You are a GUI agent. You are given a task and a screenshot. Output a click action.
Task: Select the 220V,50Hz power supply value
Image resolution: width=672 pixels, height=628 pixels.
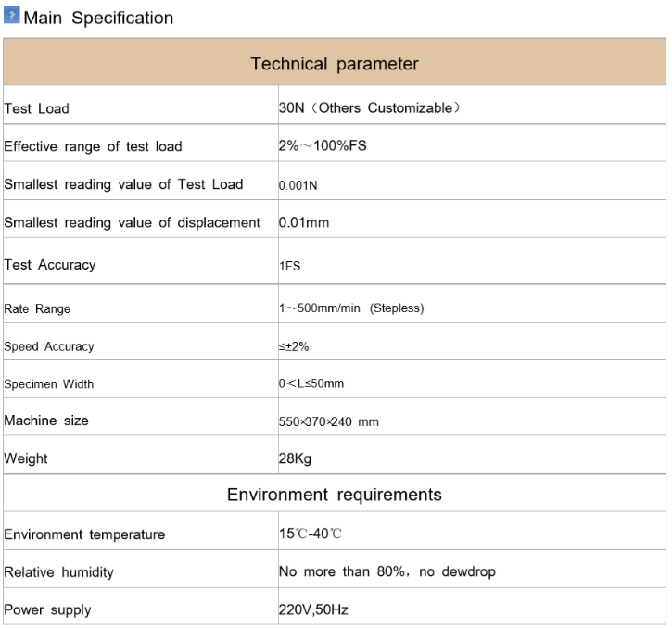click(x=314, y=609)
